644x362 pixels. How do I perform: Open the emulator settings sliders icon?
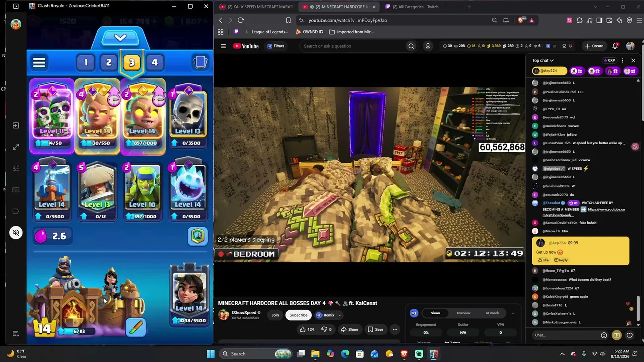pyautogui.click(x=16, y=168)
